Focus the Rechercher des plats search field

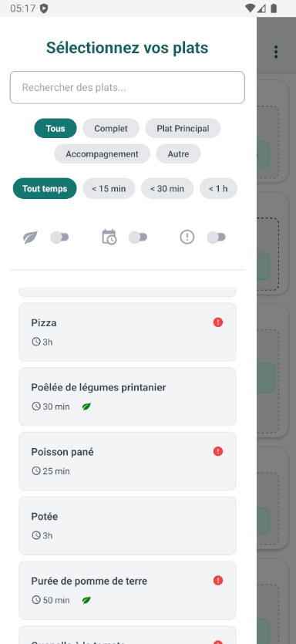tap(127, 87)
